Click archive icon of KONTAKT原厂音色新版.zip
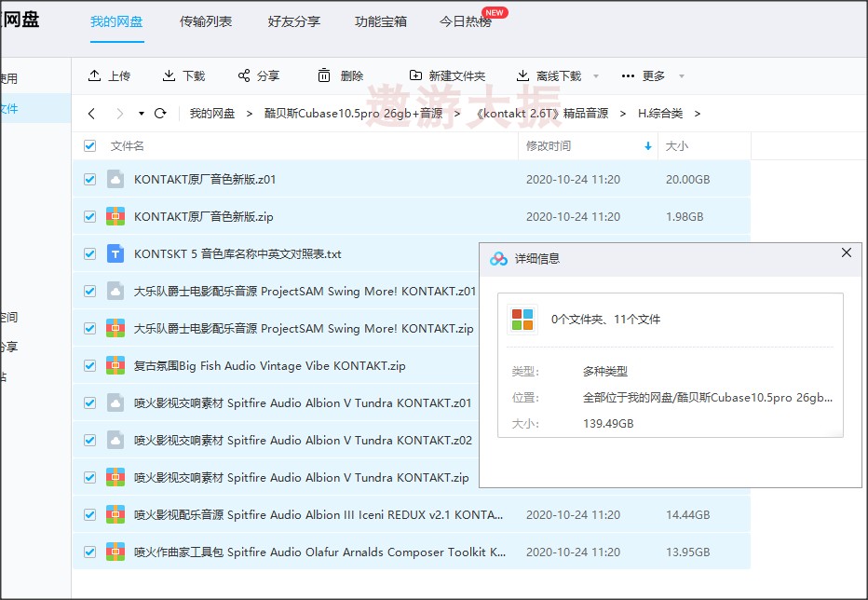Screen dimensions: 868x600 [115, 217]
